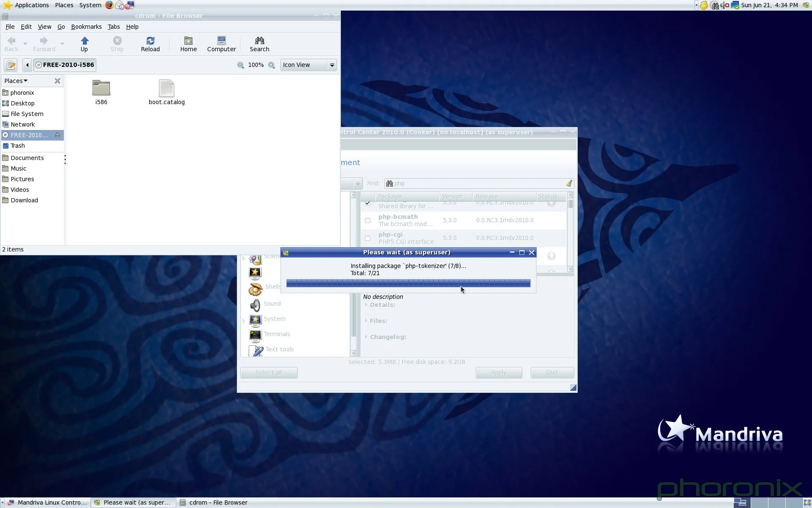Open Home folder from toolbar
812x508 pixels.
pos(188,44)
